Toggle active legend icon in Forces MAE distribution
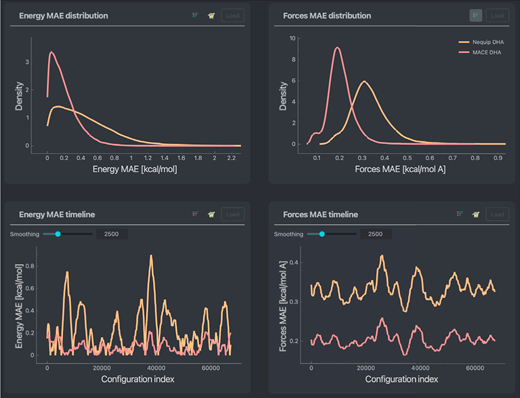 click(476, 15)
